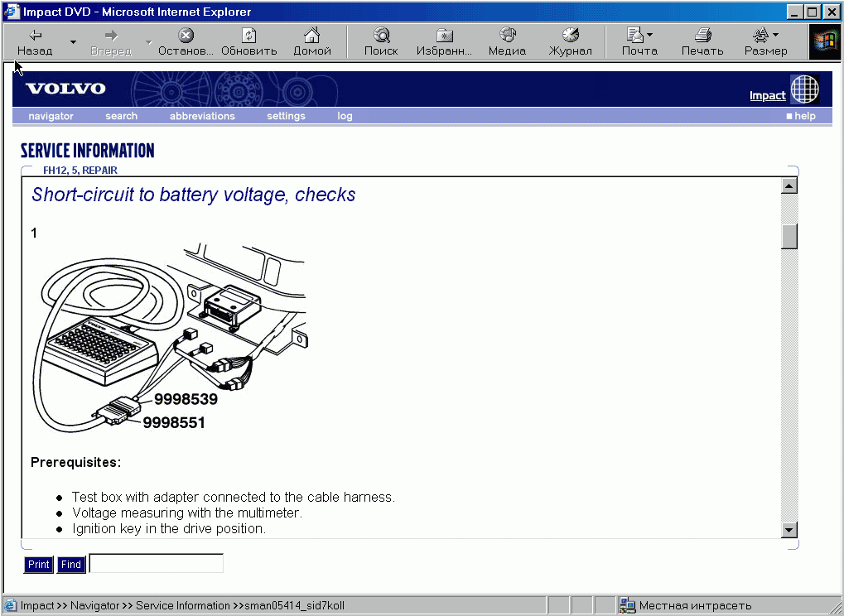This screenshot has height=616, width=844.
Task: Go to home page via Домой
Action: point(312,42)
